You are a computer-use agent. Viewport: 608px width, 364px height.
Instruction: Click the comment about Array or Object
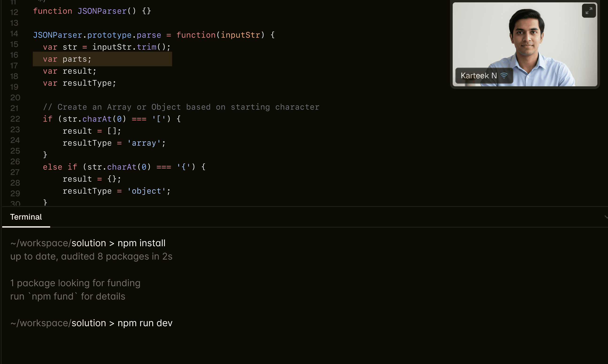(181, 107)
